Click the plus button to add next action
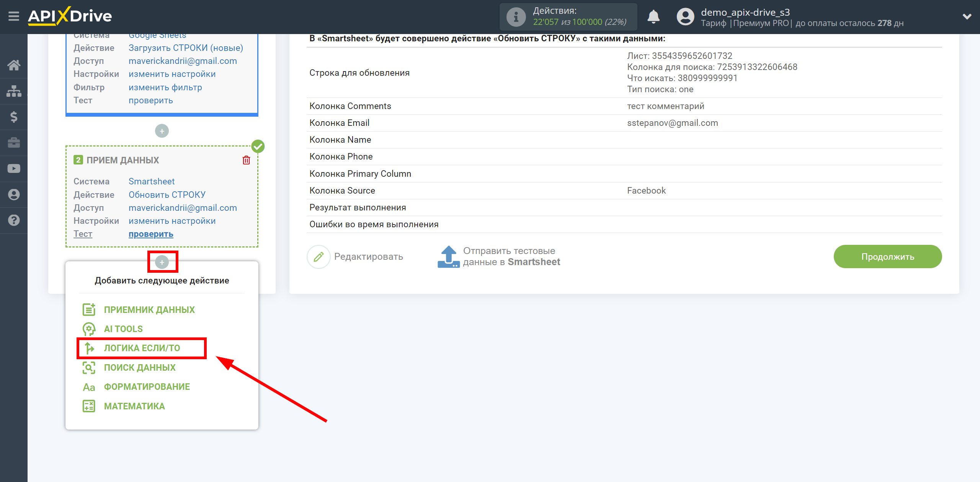This screenshot has height=482, width=980. click(x=162, y=262)
